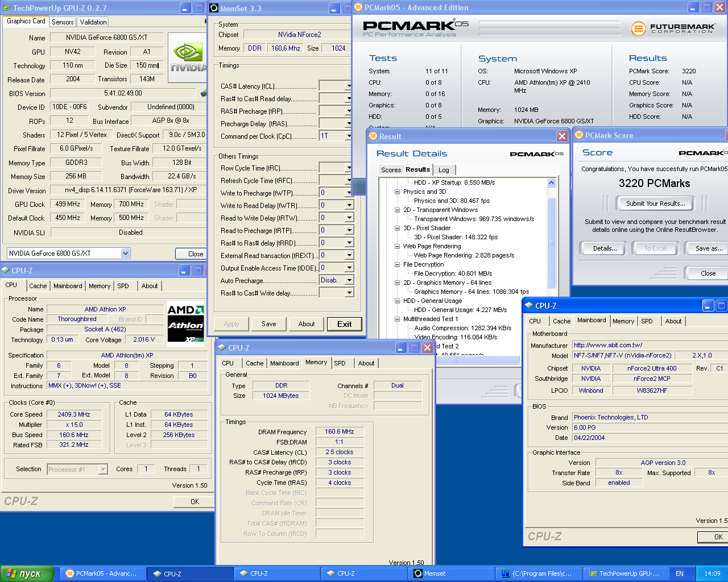Click the title icon of CPU-Z Memory window
Image resolution: width=728 pixels, height=582 pixels.
click(222, 347)
